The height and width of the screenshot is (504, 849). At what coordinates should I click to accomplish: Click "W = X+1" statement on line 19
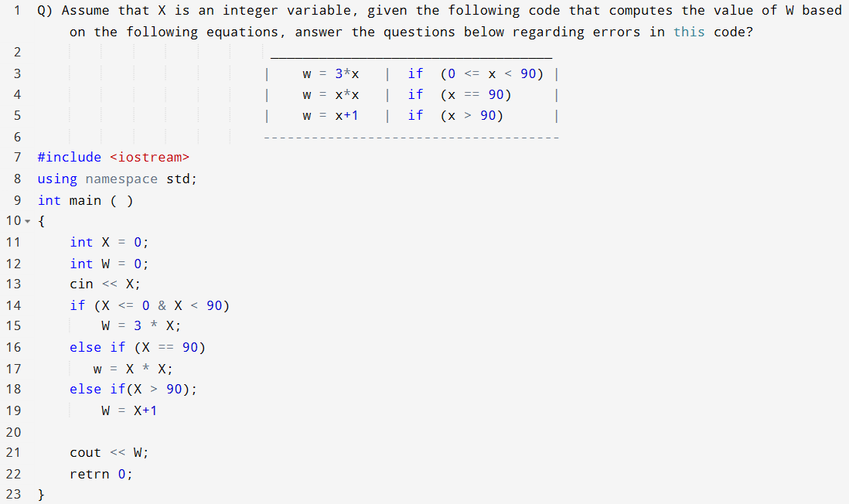coord(129,410)
